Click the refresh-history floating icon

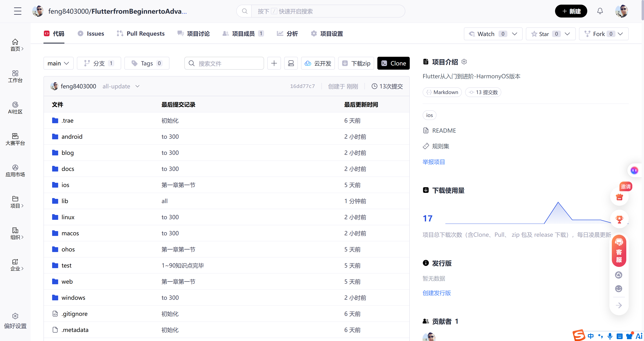tap(618, 275)
